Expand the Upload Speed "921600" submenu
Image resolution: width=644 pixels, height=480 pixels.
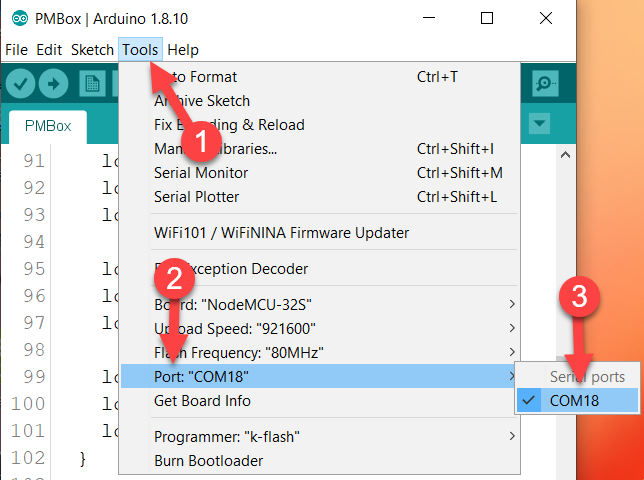(320, 328)
